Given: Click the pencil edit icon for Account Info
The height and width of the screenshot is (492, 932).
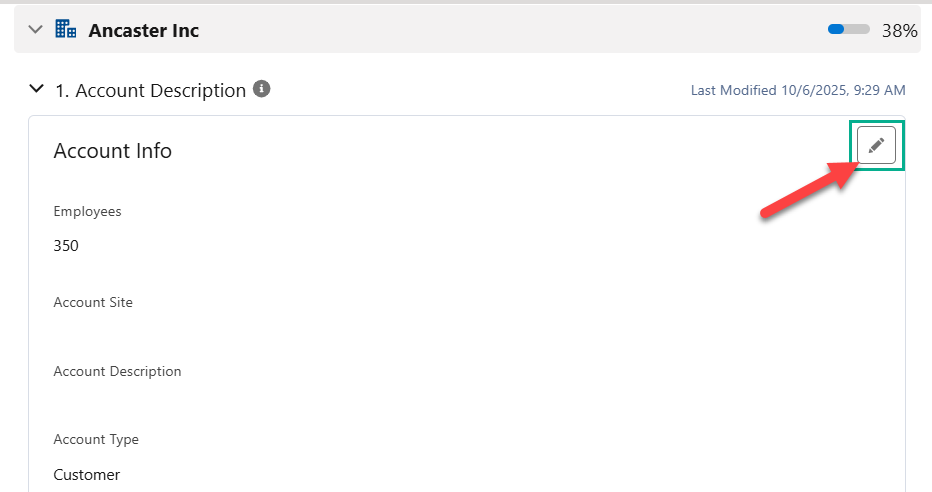Looking at the screenshot, I should [877, 146].
